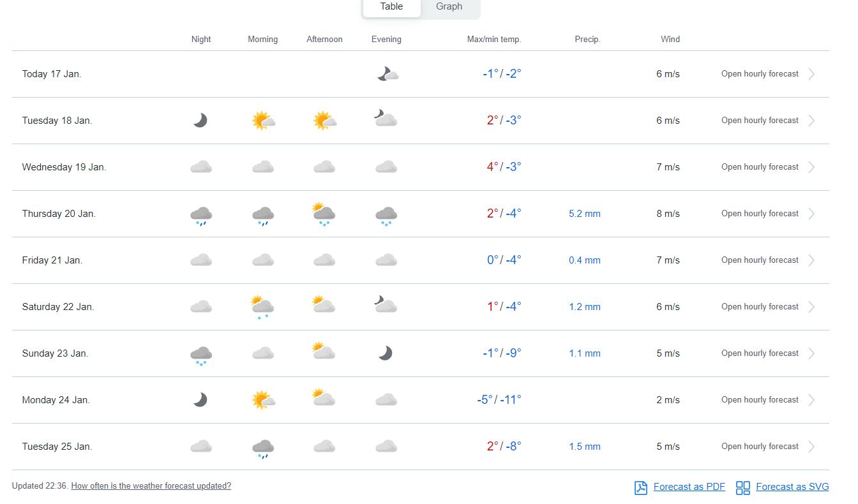Expand Monday 24 Jan. hourly forecast chevron

[x=811, y=400]
